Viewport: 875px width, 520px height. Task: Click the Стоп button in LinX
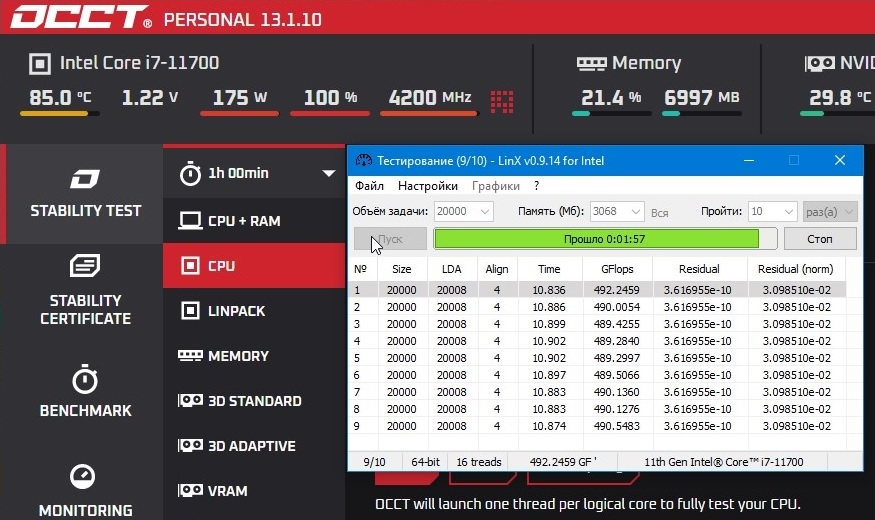tap(820, 239)
